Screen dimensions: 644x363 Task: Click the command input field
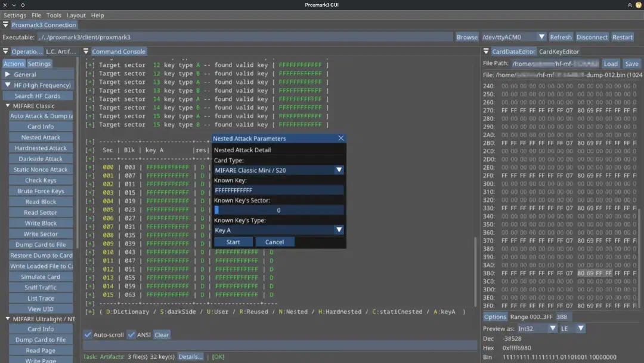click(x=280, y=345)
